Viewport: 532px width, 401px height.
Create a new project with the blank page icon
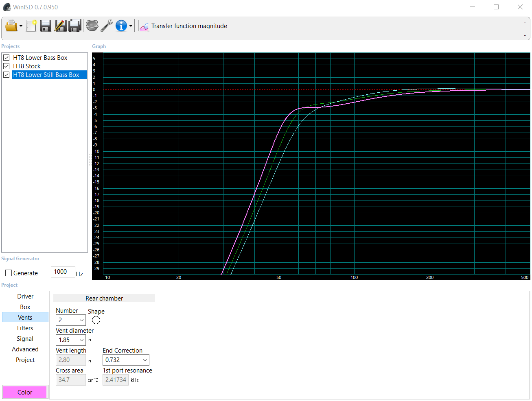pos(31,26)
